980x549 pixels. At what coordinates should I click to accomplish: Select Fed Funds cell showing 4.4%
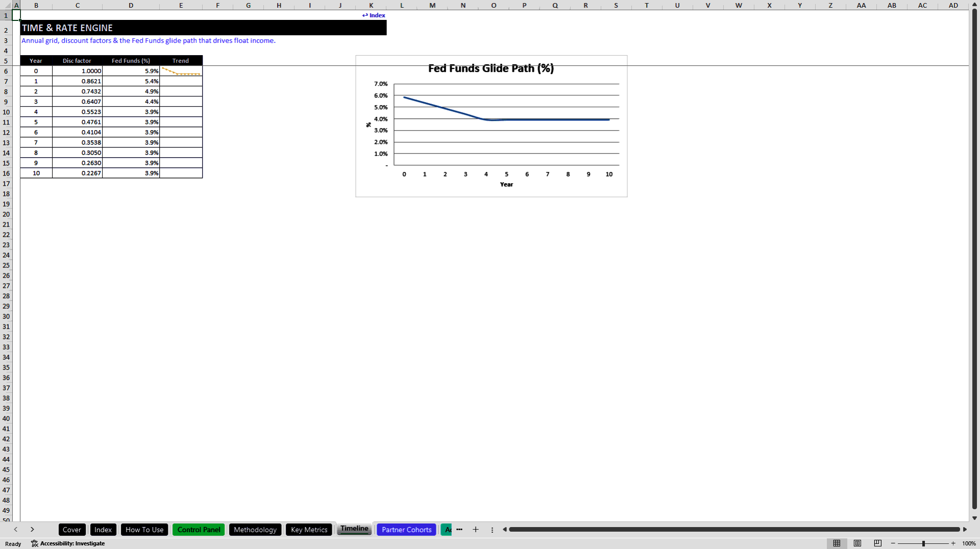click(131, 102)
